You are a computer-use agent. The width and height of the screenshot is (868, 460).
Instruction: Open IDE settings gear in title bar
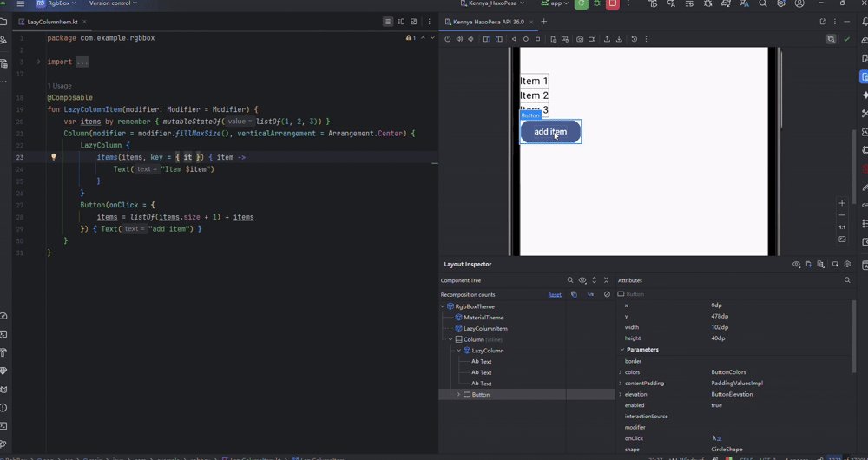781,3
